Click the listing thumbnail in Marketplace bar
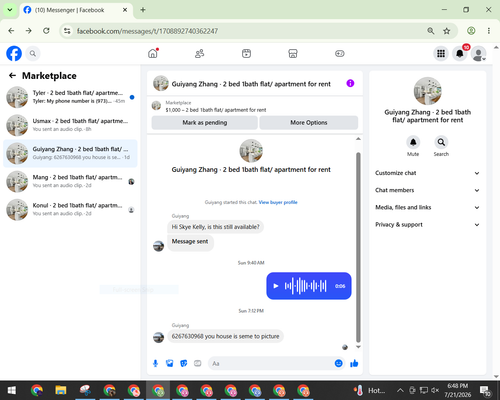 pos(156,106)
